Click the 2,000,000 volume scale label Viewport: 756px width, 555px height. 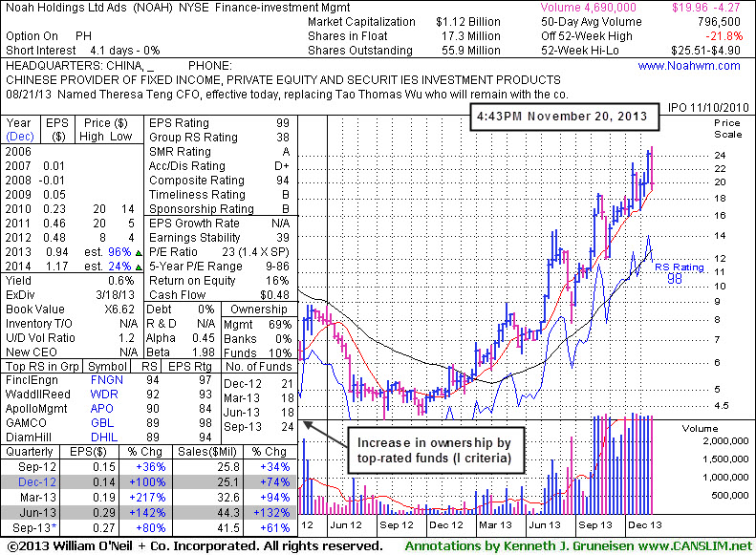[x=725, y=440]
